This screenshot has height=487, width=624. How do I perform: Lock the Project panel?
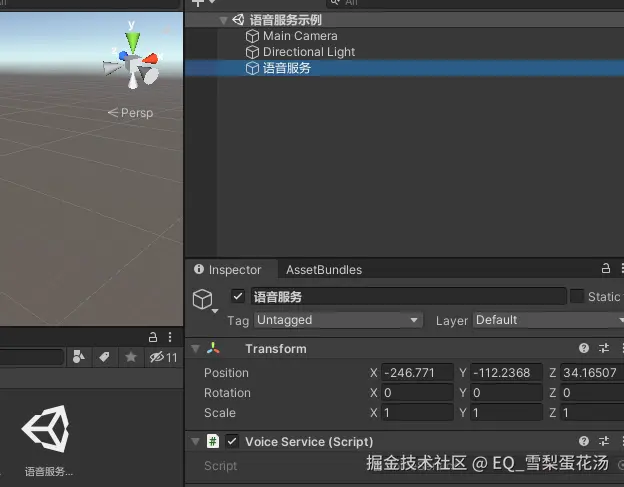[153, 337]
